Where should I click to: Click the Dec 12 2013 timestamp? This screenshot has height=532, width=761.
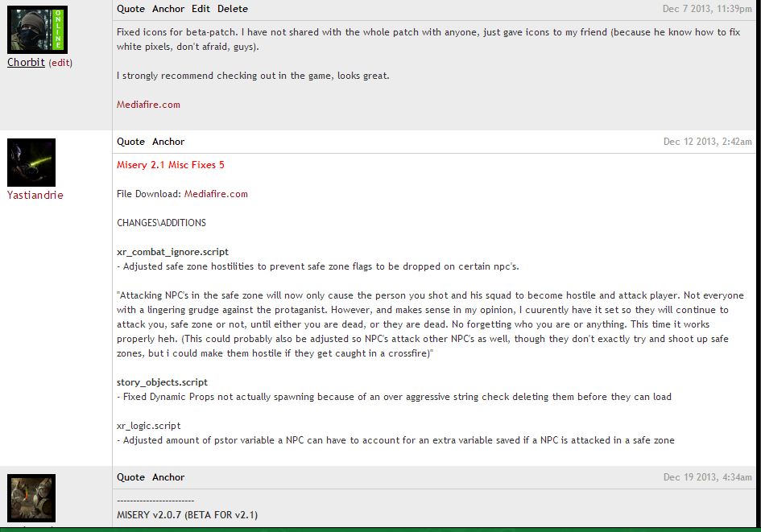[708, 142]
